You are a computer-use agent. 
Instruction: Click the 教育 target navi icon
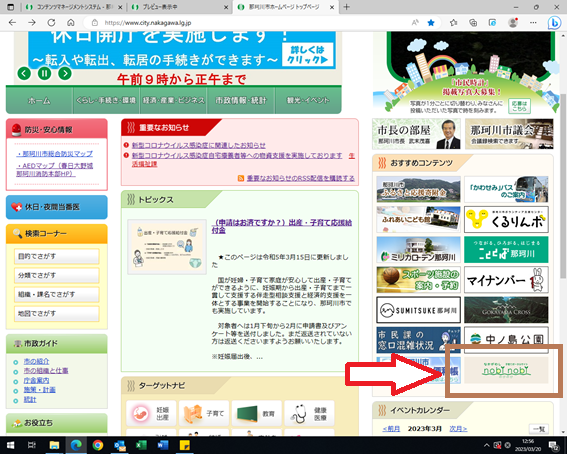coord(256,414)
